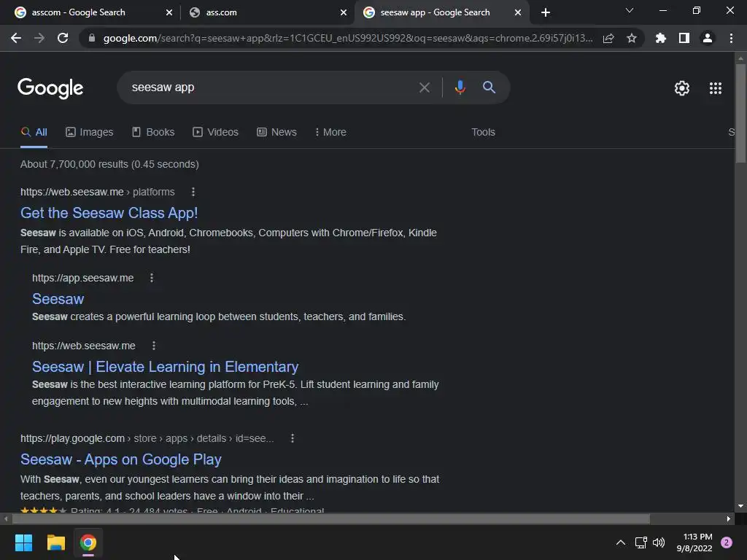Close the ass.com tab

tap(344, 13)
